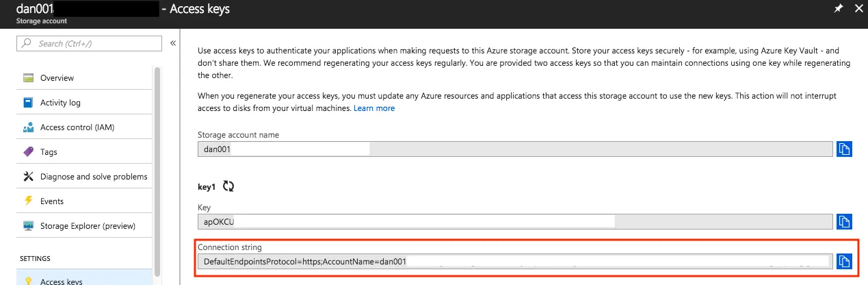Copy the key1 Key value
Screen dimensions: 868x285
click(844, 221)
